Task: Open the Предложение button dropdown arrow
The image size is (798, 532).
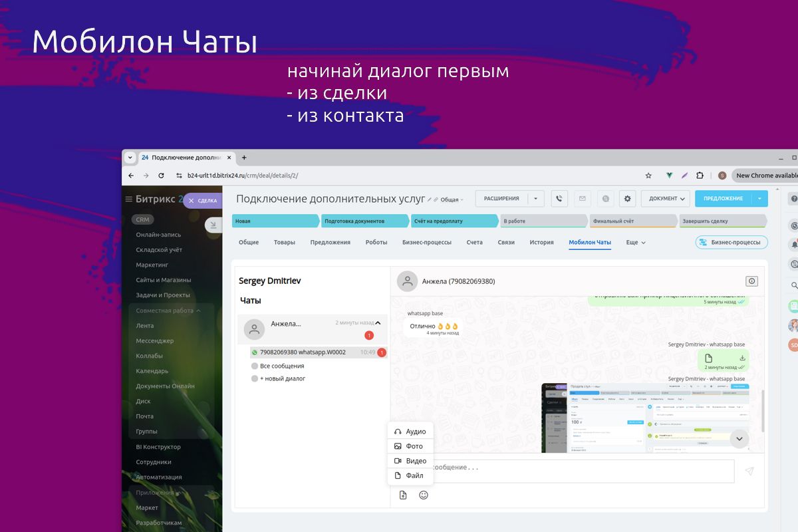Action: [759, 198]
